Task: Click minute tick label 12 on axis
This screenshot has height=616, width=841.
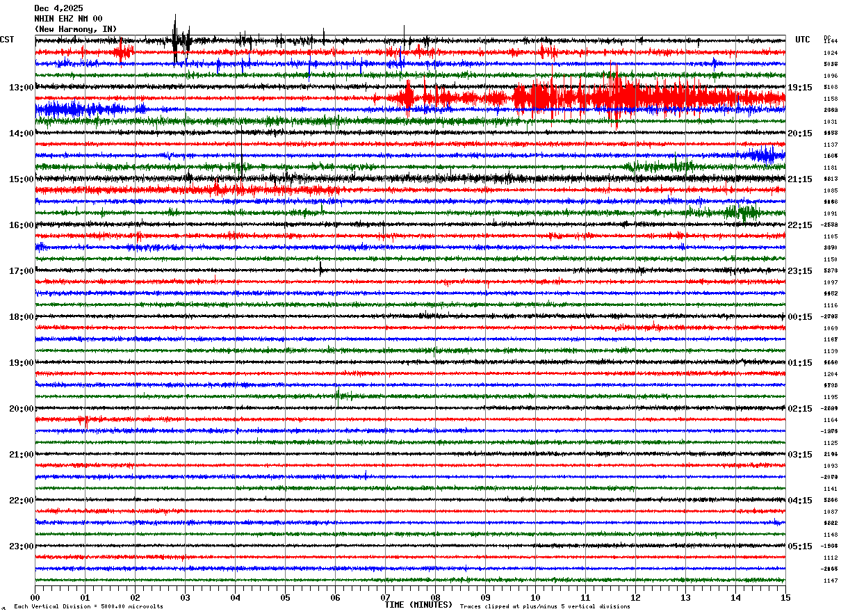Action: [635, 597]
